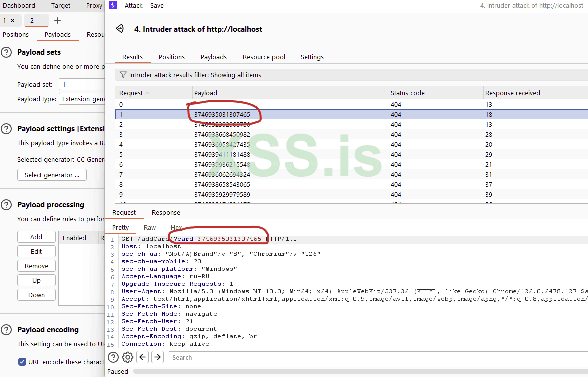The width and height of the screenshot is (588, 377).
Task: Open the Attack menu
Action: tap(133, 6)
